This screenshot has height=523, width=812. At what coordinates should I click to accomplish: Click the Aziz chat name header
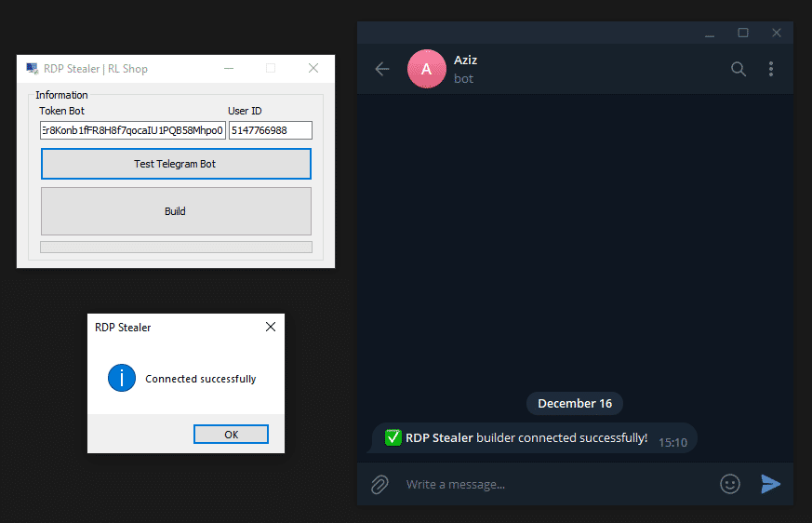[x=466, y=60]
